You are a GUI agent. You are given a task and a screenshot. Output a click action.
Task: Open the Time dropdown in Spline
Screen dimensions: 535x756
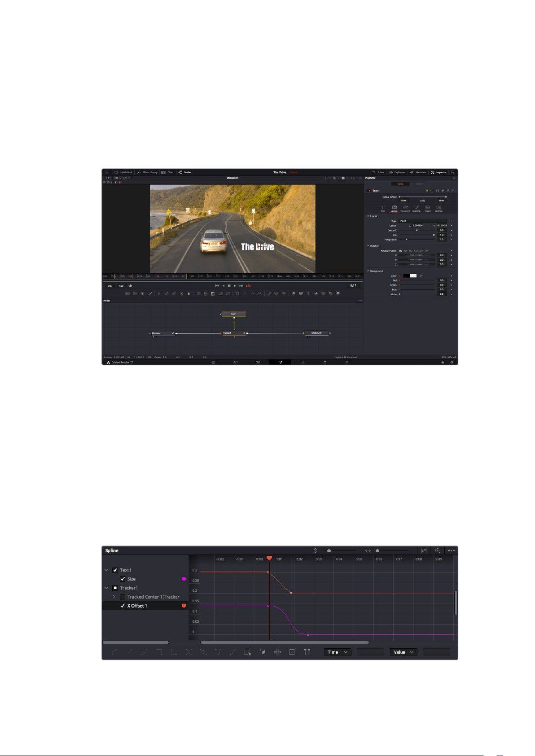click(x=338, y=652)
